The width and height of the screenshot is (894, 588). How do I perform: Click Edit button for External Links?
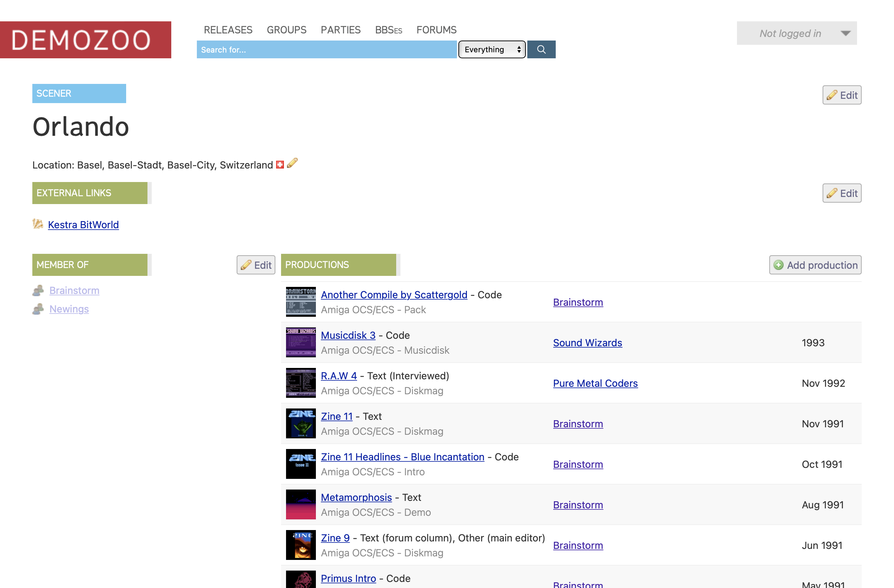point(841,193)
